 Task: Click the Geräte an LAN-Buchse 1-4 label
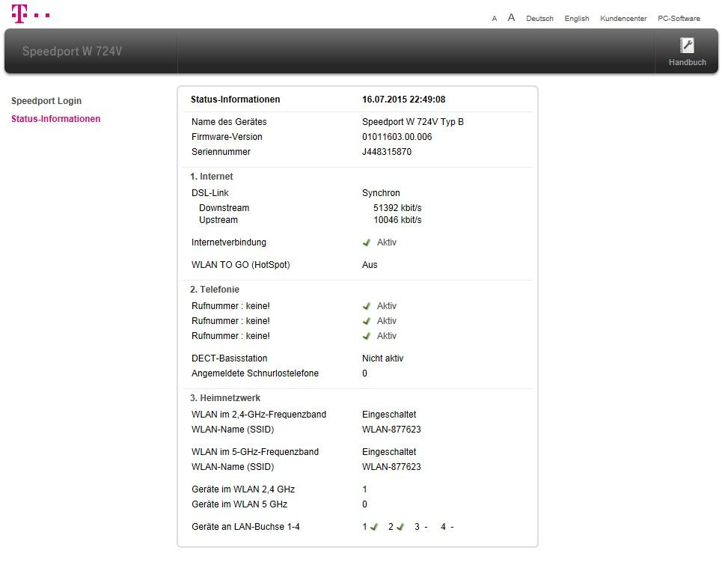245,527
